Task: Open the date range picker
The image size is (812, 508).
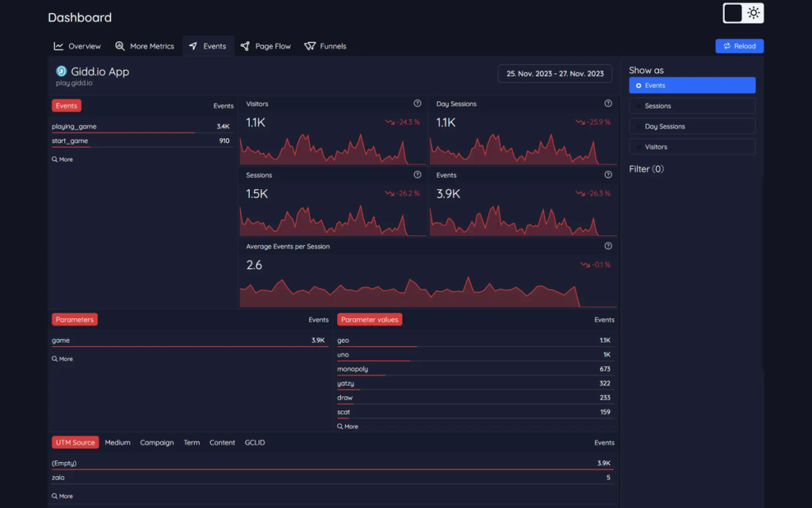Action: pos(554,74)
